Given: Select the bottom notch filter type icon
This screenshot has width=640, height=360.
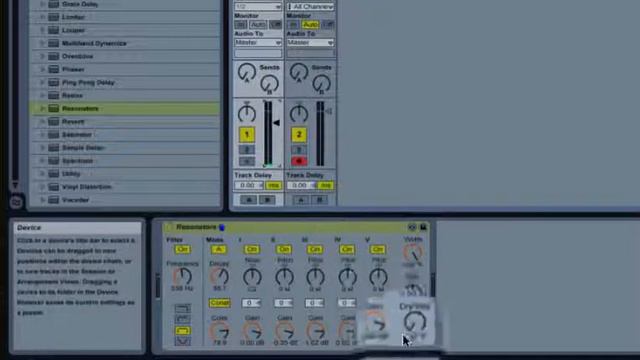Looking at the screenshot, I should coord(182,341).
